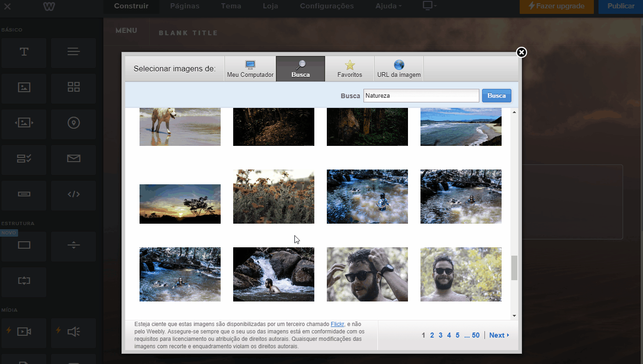Screen dimensions: 643x364
Task: Open the Favoritos tab
Action: coord(350,69)
